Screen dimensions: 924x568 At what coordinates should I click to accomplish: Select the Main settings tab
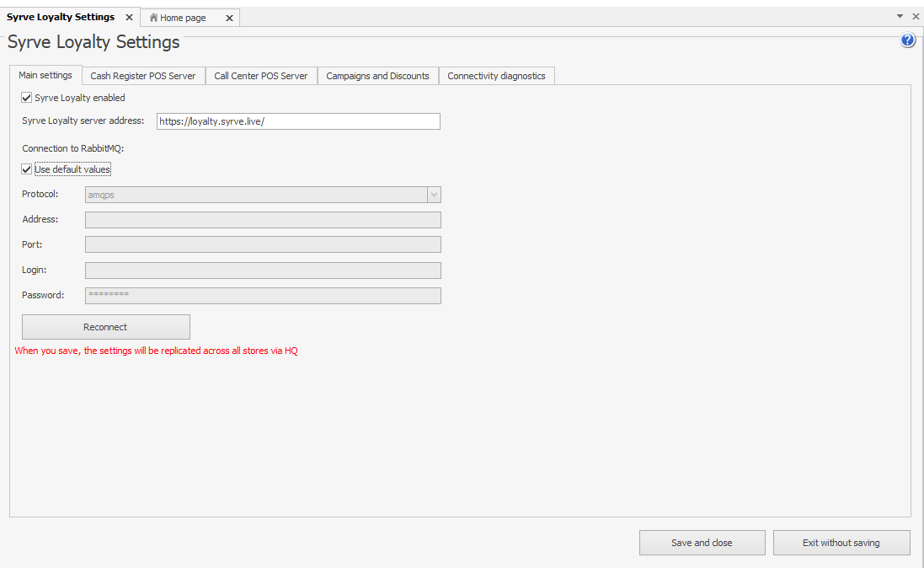[x=45, y=75]
